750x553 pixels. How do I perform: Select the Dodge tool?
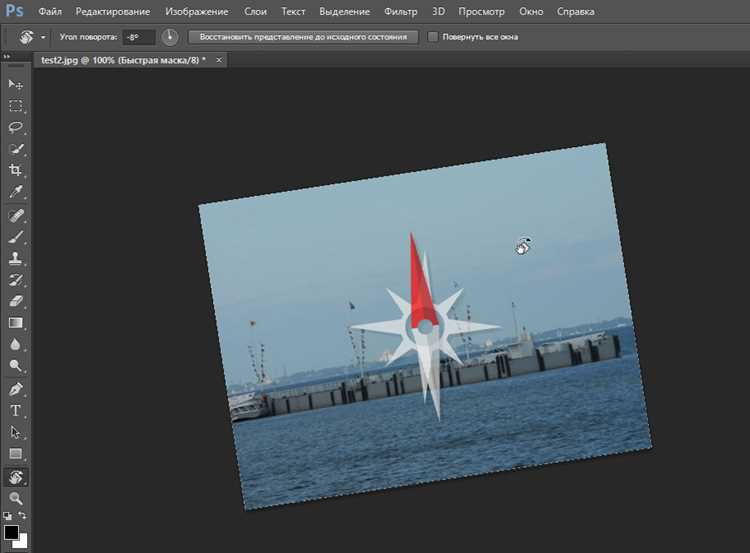coord(15,366)
